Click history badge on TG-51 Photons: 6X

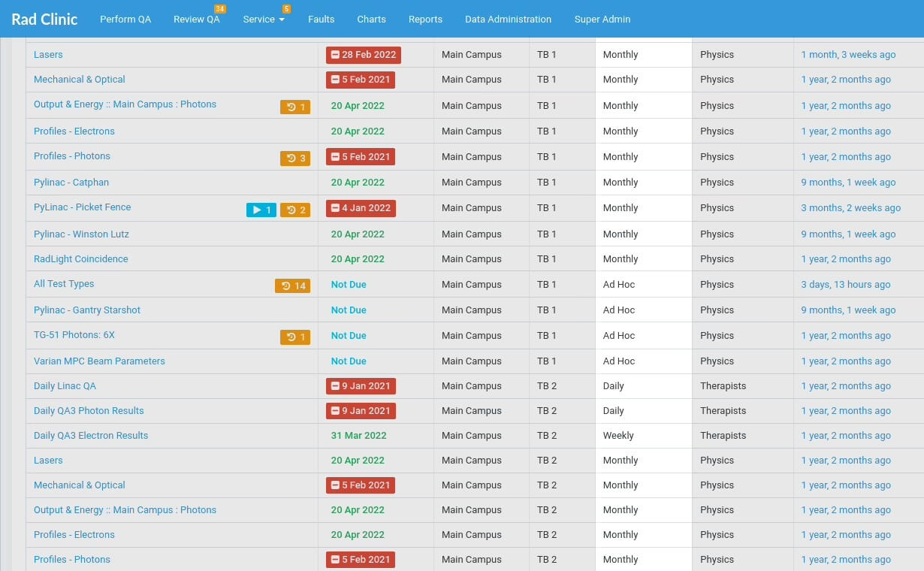[x=295, y=337]
